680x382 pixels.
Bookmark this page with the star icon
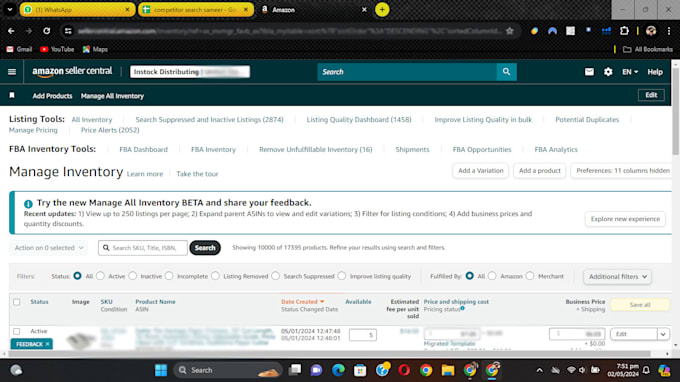[x=510, y=31]
